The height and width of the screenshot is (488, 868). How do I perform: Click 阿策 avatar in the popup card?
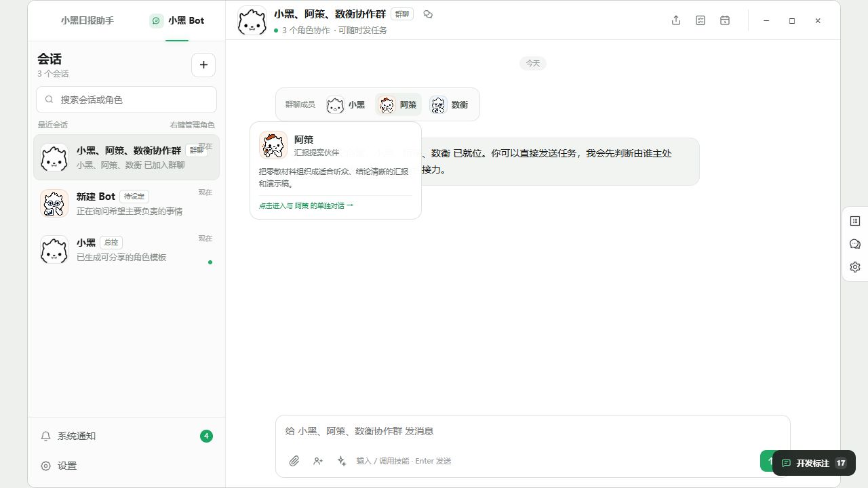(x=273, y=145)
